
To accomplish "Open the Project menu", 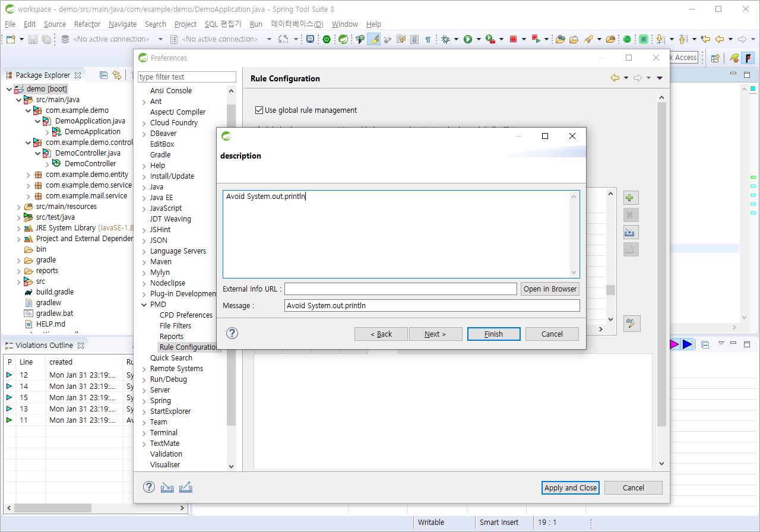I will click(185, 24).
